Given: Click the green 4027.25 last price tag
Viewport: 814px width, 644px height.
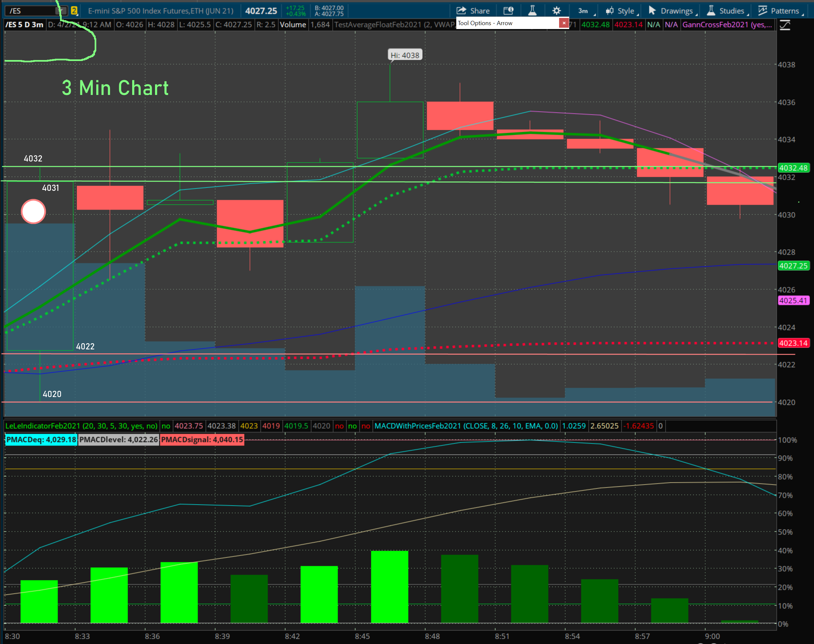Looking at the screenshot, I should [x=793, y=266].
